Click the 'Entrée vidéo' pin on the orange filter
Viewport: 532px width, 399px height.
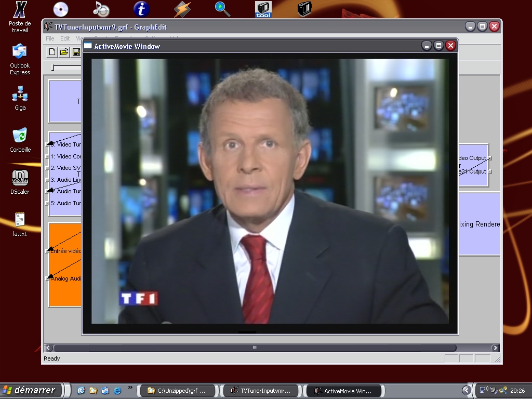tap(66, 251)
